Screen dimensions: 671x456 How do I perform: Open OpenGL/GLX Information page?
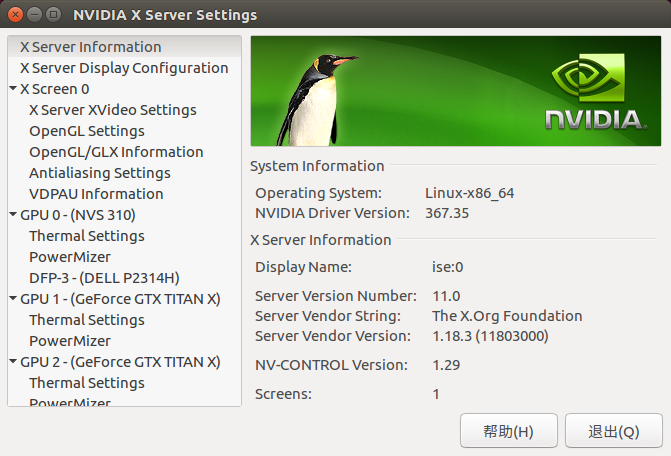click(x=116, y=152)
